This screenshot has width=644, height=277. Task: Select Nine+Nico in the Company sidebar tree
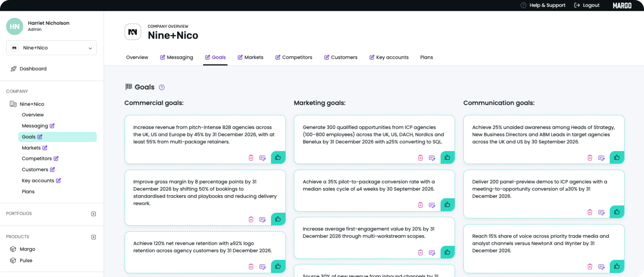[27, 104]
